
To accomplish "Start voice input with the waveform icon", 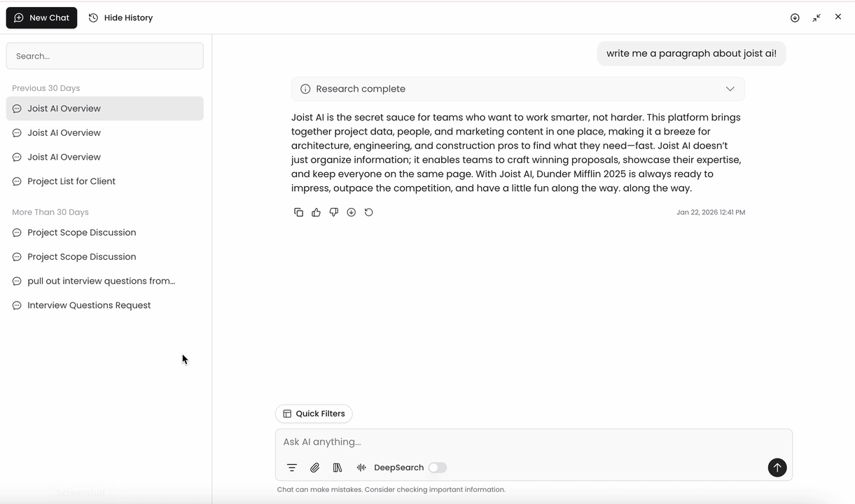I will pos(361,468).
